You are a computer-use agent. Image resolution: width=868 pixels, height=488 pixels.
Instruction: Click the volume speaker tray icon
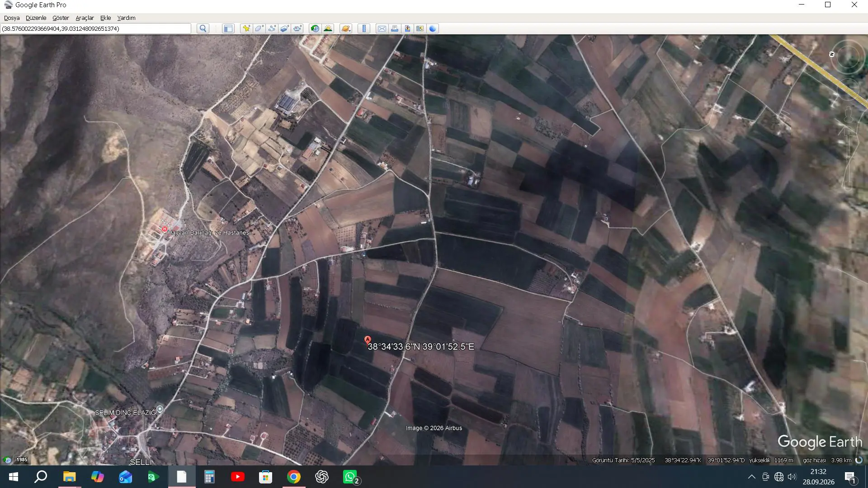(792, 477)
